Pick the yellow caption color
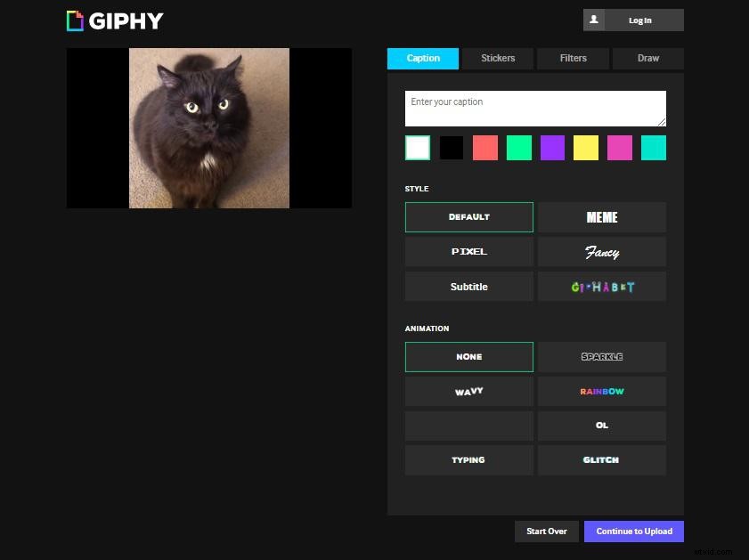The width and height of the screenshot is (749, 560). 586,148
